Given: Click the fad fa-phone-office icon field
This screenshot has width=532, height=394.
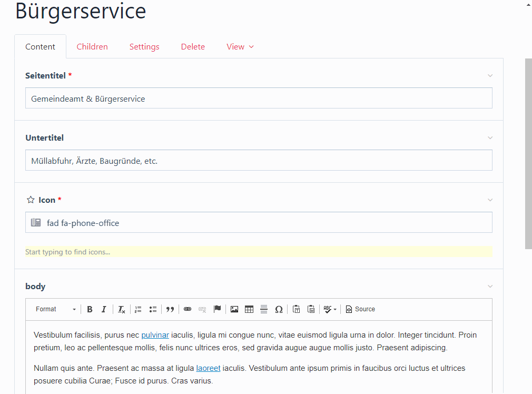Looking at the screenshot, I should 259,223.
